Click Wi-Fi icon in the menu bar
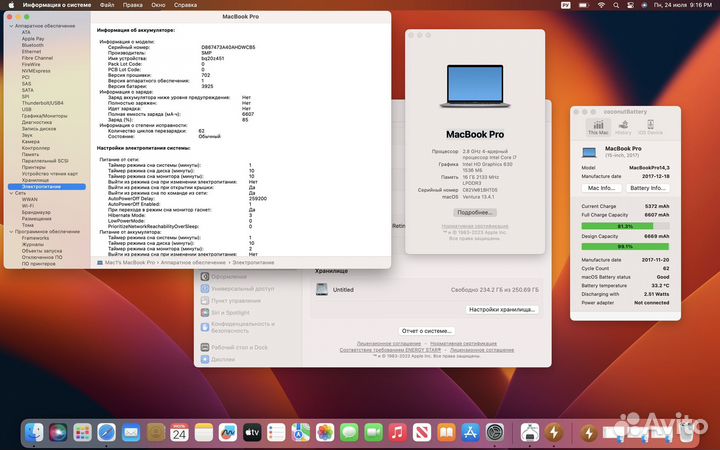 point(601,5)
